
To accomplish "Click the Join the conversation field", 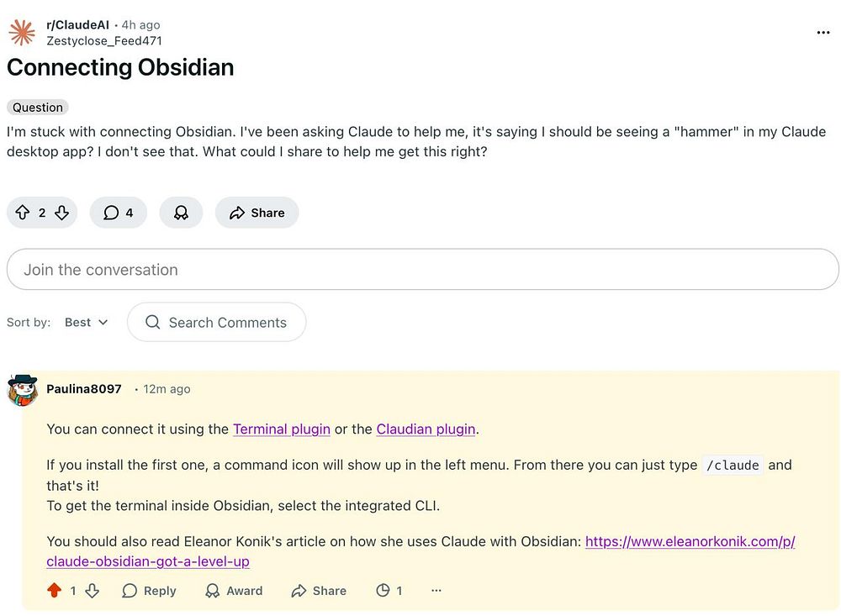I will 422,270.
